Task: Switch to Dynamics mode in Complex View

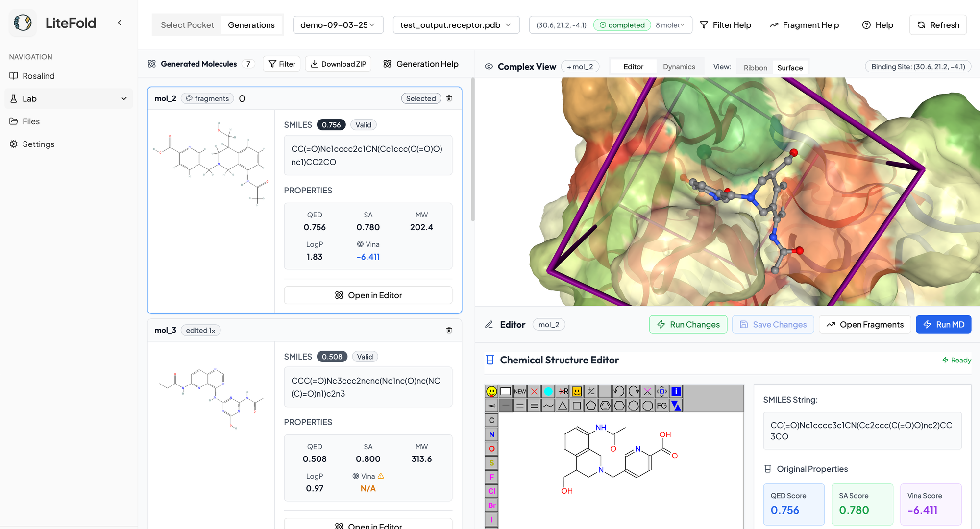Action: [x=679, y=66]
